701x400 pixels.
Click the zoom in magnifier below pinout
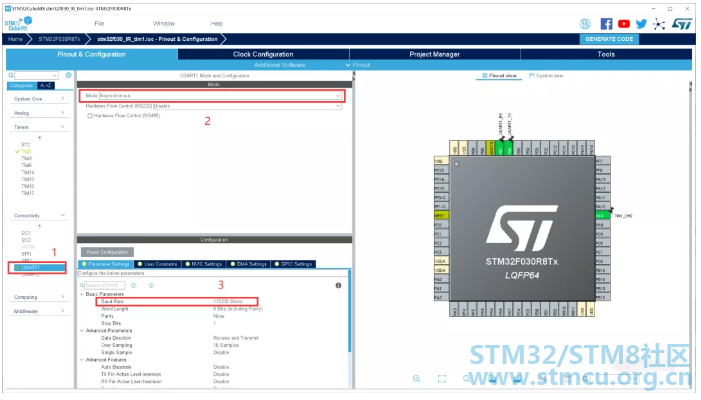point(416,379)
